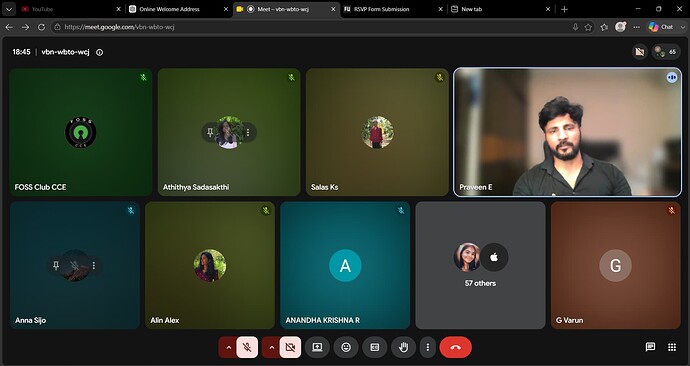
Task: Select ANANDHA KRISHNA R avatar
Action: click(x=345, y=265)
